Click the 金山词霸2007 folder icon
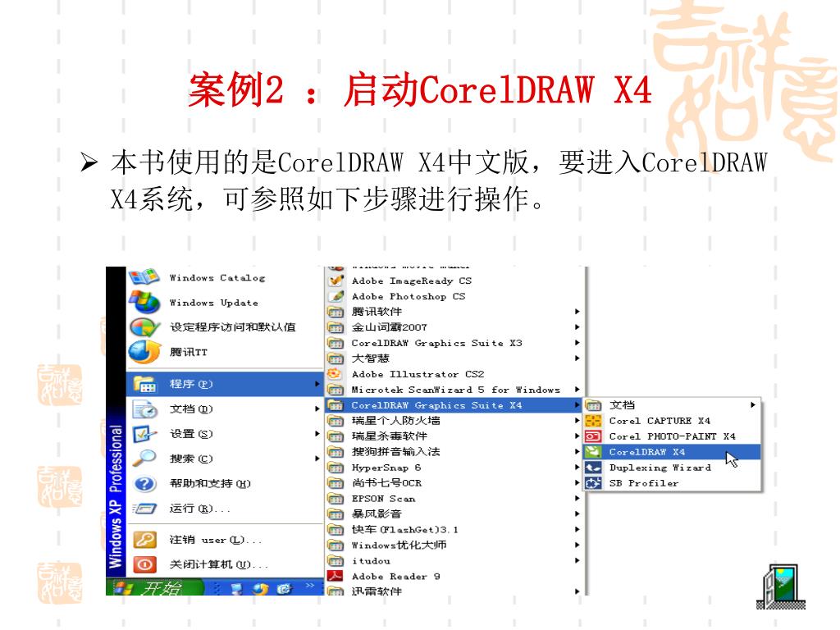 [x=336, y=326]
